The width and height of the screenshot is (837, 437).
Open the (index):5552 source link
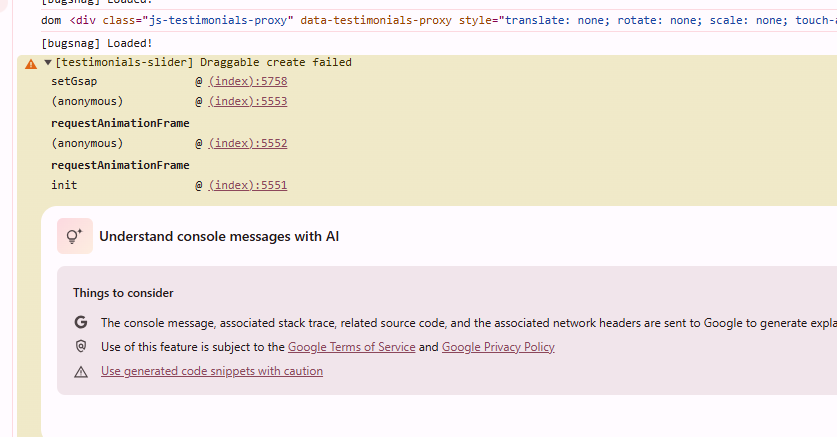click(x=248, y=143)
